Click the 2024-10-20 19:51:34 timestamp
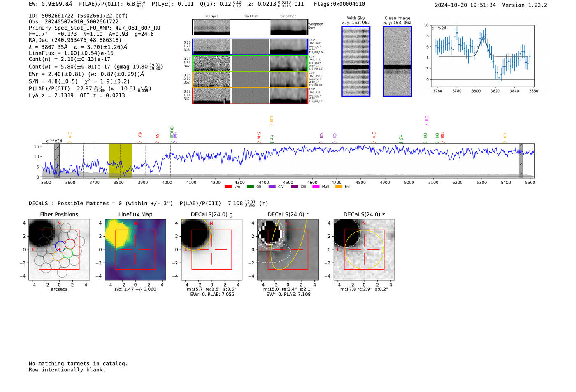576x392 pixels. (x=465, y=5)
